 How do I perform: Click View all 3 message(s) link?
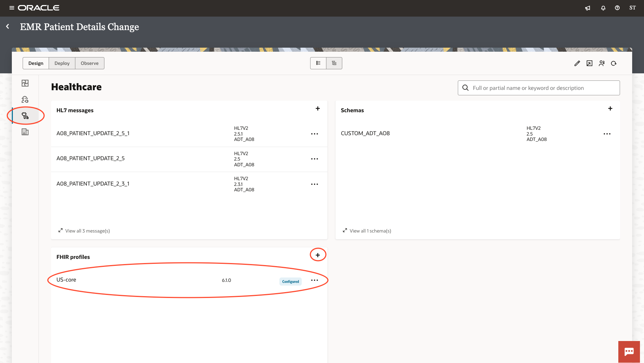(x=84, y=231)
